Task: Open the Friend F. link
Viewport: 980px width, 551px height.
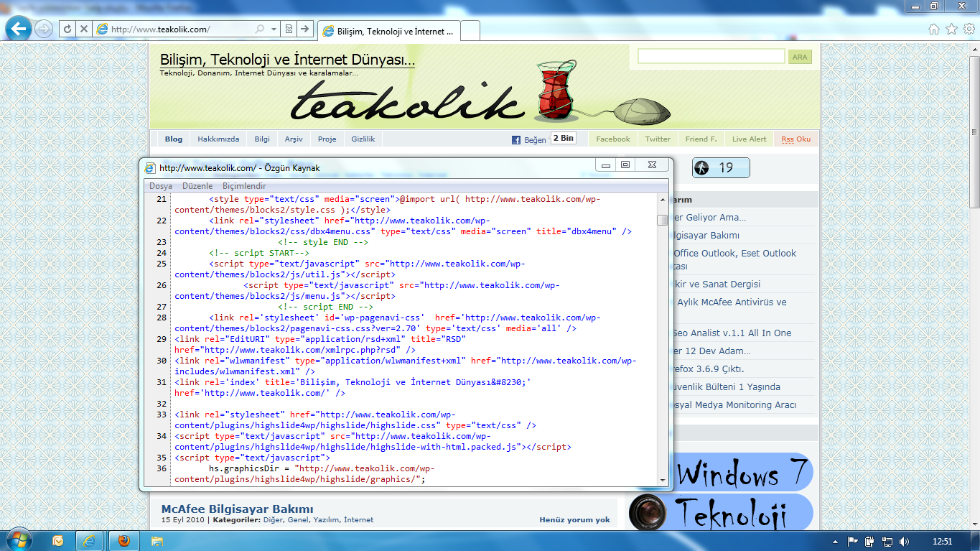Action: pyautogui.click(x=701, y=139)
